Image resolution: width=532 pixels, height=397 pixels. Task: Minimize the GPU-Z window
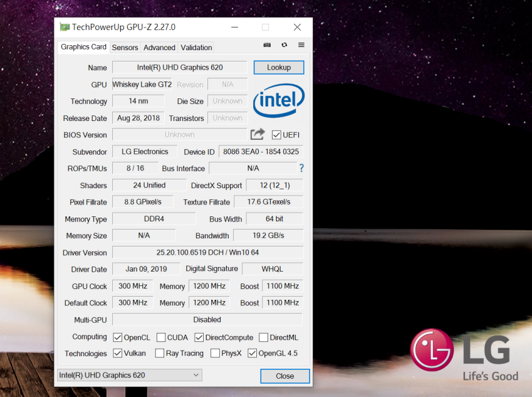pyautogui.click(x=235, y=27)
